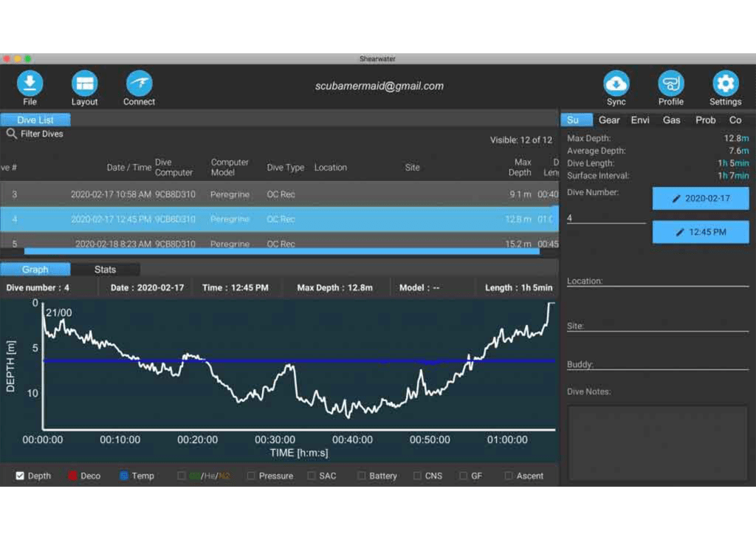Open the File download icon
The width and height of the screenshot is (756, 540).
pos(30,83)
